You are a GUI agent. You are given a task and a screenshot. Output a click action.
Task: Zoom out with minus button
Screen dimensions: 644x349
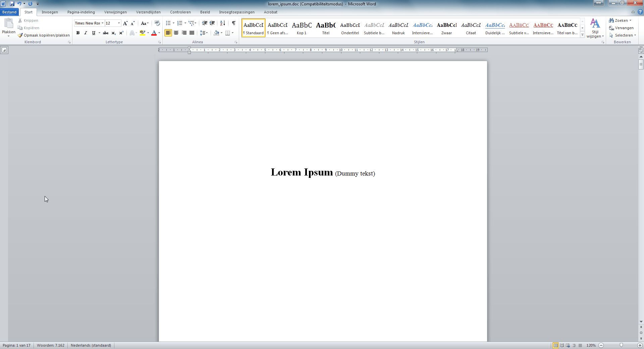tap(601, 345)
